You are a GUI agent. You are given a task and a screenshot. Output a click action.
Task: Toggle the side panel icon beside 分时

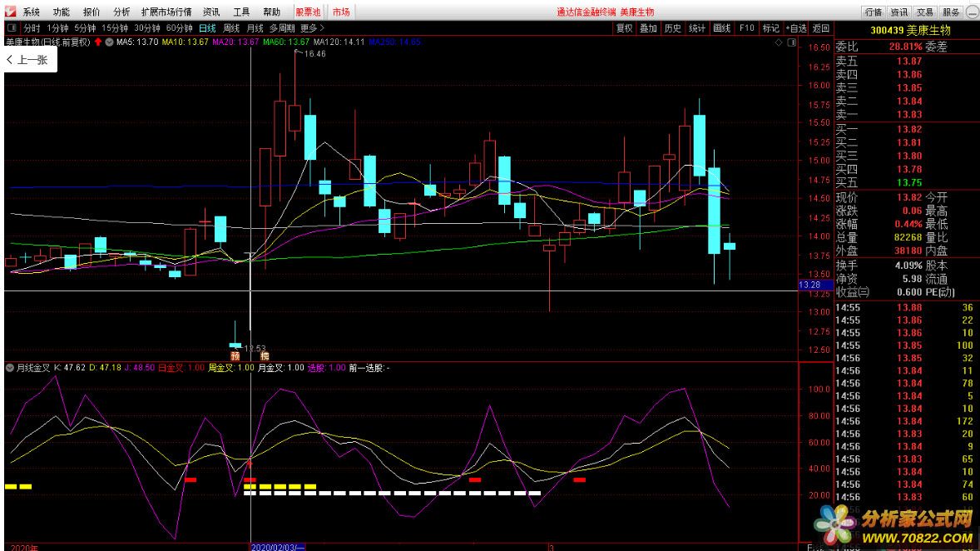[11, 28]
